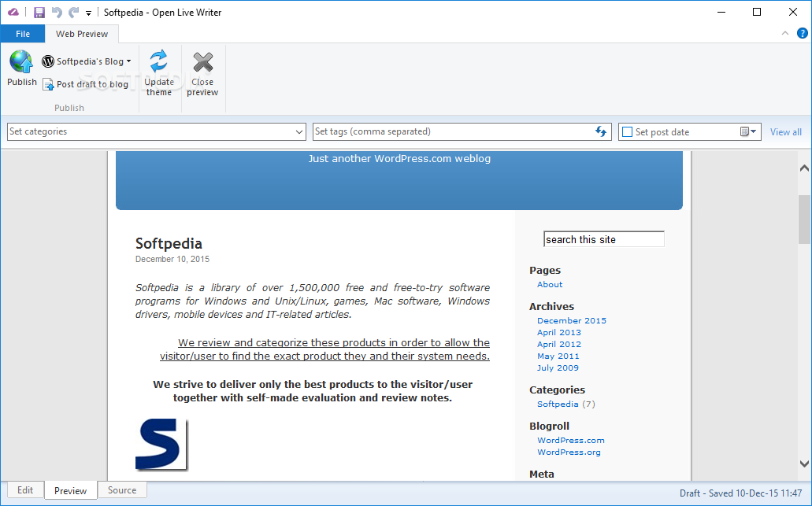The width and height of the screenshot is (812, 506).
Task: Click the preview scrollbar down arrow
Action: [x=804, y=464]
